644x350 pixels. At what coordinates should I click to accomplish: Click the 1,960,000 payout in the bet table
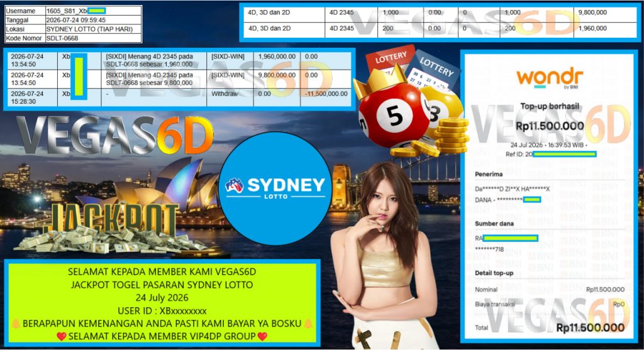point(592,28)
